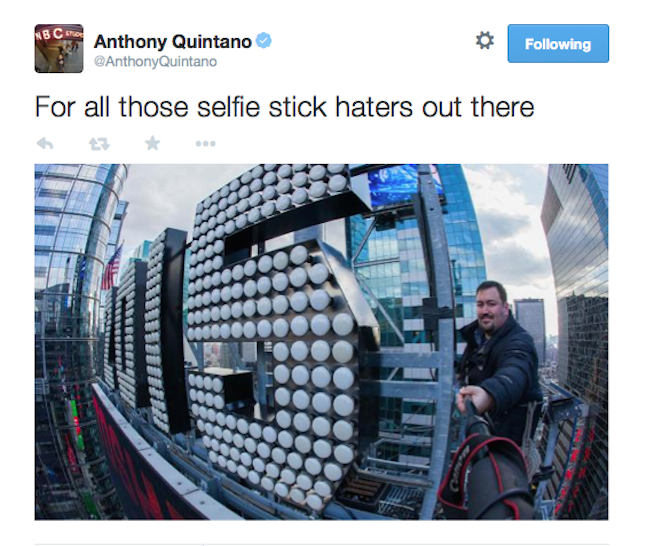The image size is (646, 546).
Task: Open the gear user actions menu
Action: coord(484,41)
